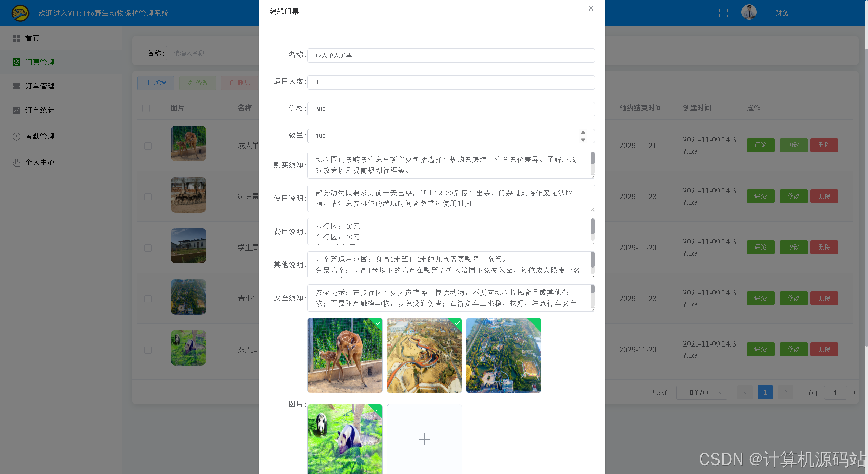Expand the 考勤管理 submenu chevron
The height and width of the screenshot is (474, 868).
click(109, 136)
